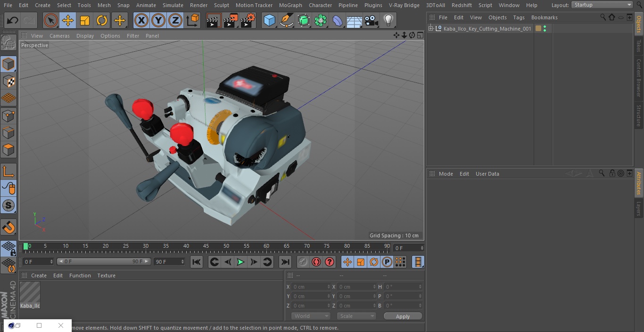Open viewport Panel menu
This screenshot has width=644, height=332.
(x=152, y=36)
